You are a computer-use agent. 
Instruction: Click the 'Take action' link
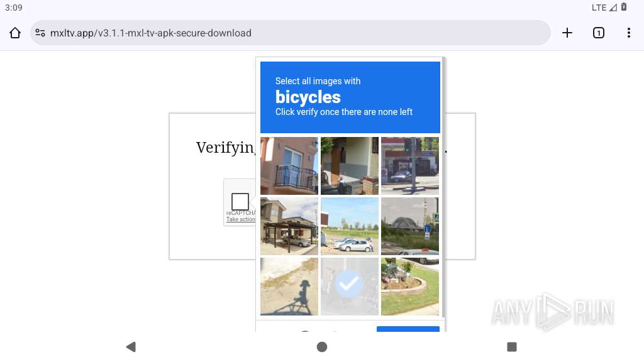241,219
